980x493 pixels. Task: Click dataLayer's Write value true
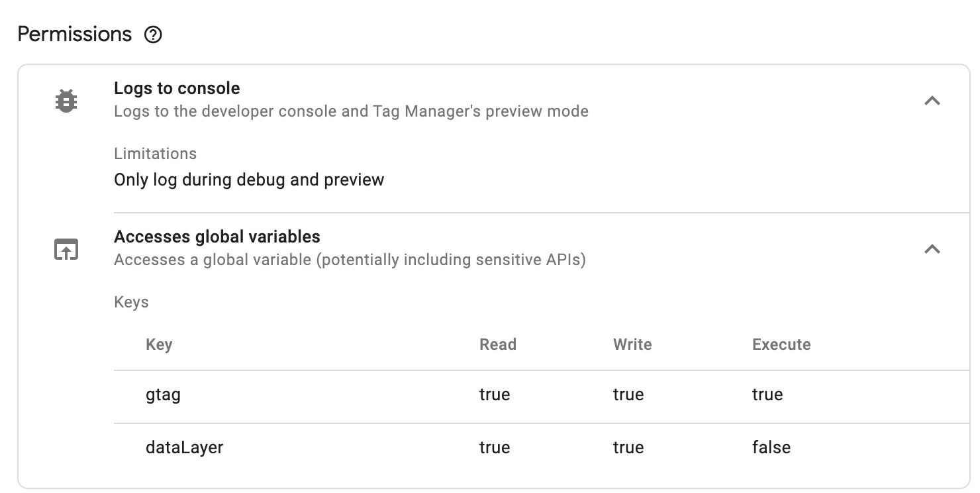coord(628,448)
